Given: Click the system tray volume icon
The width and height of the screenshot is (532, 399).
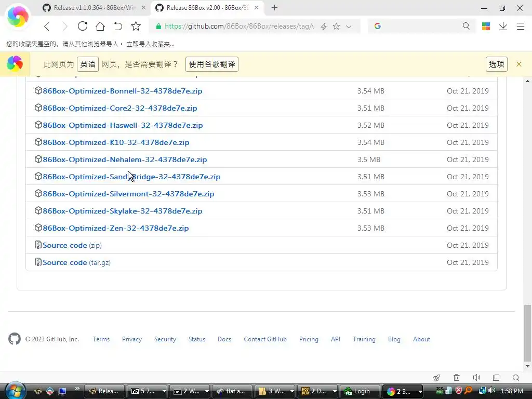Looking at the screenshot, I should [493, 391].
